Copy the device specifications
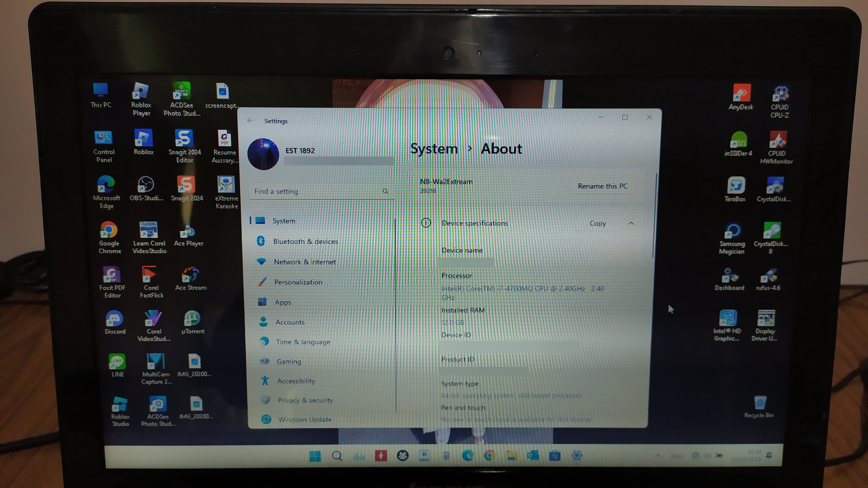 [597, 223]
